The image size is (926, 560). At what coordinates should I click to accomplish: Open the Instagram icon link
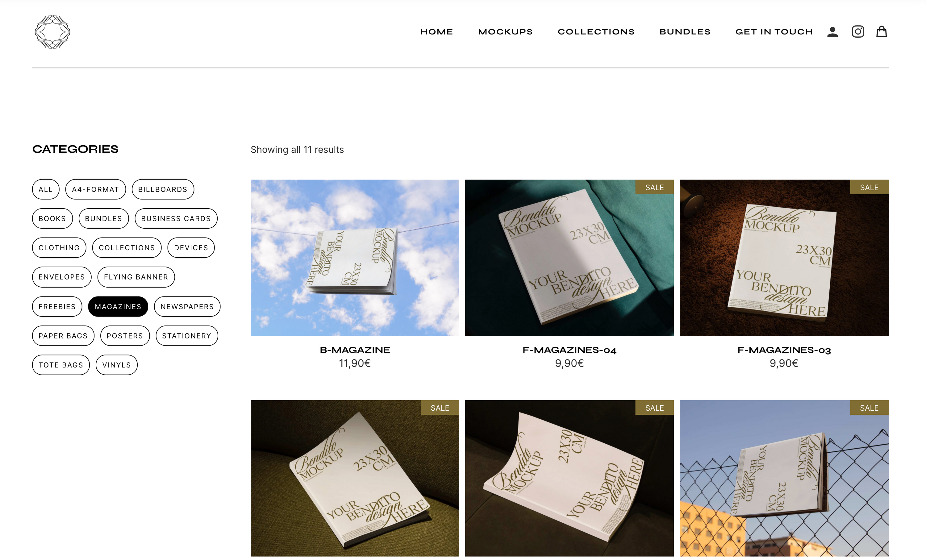(857, 31)
